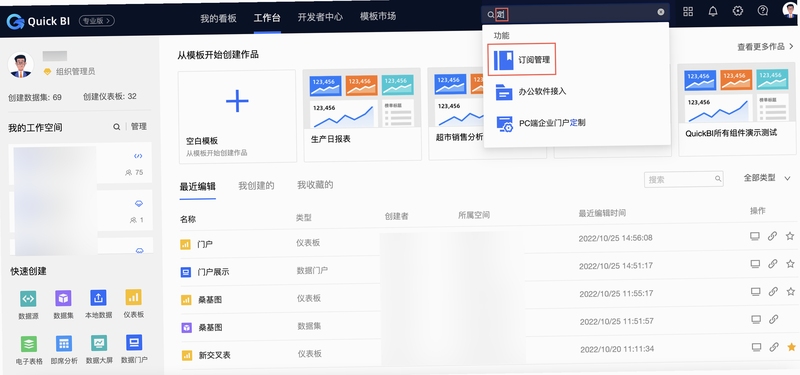The height and width of the screenshot is (375, 800).
Task: Create from 空白模板 card
Action: pos(237,116)
